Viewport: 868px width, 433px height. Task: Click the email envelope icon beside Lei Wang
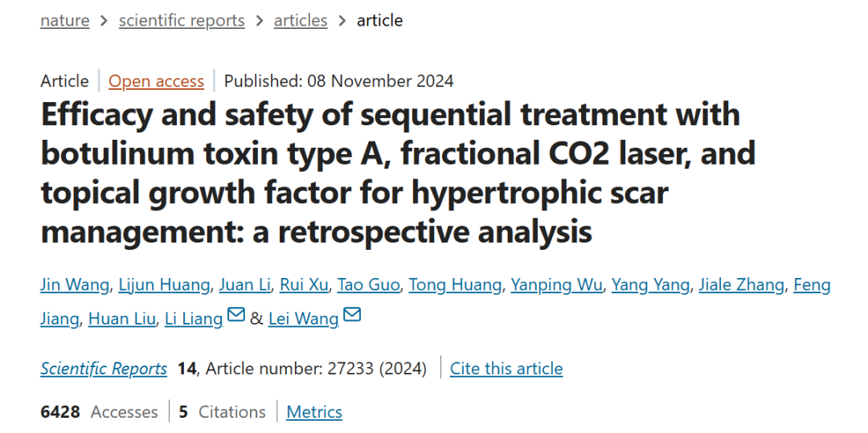pyautogui.click(x=352, y=316)
